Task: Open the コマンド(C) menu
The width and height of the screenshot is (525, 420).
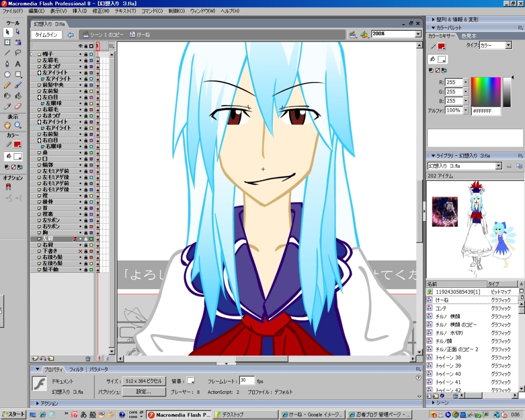Action: 152,11
